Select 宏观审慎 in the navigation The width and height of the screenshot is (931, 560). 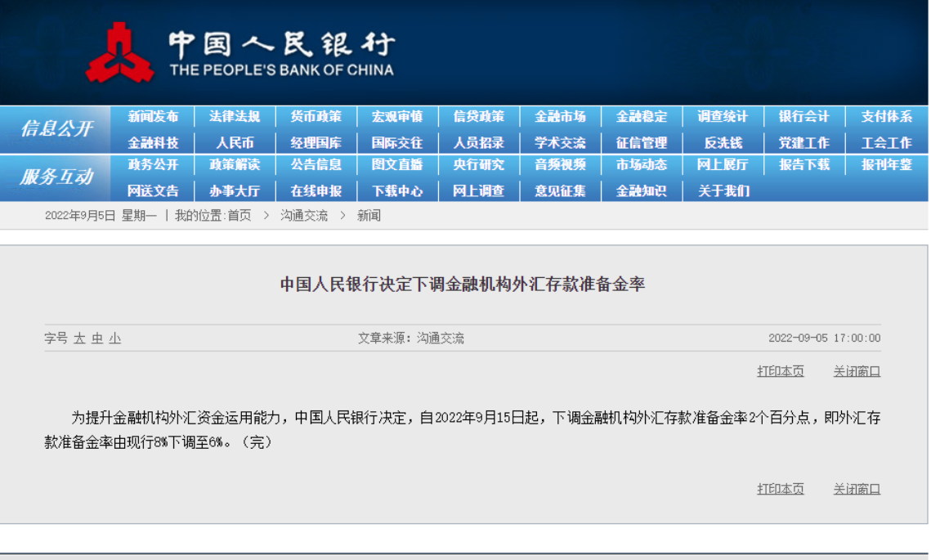397,116
